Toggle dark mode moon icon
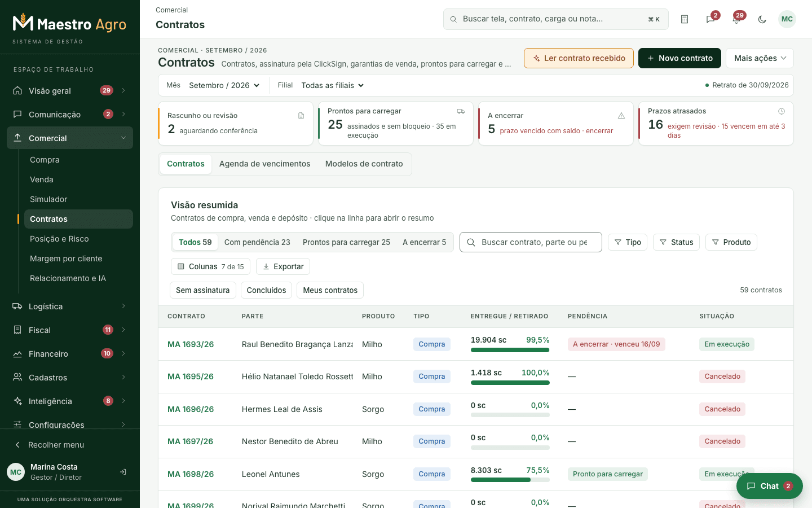812x508 pixels. (x=762, y=19)
